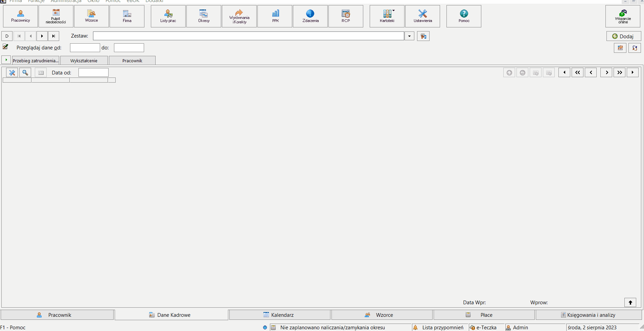Click the double left chevron button
The height and width of the screenshot is (331, 644).
[x=577, y=72]
